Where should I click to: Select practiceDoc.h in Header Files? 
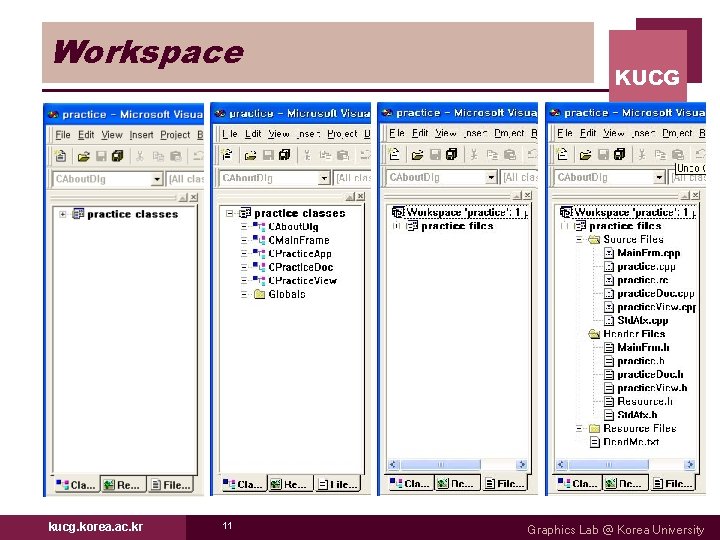[x=650, y=374]
